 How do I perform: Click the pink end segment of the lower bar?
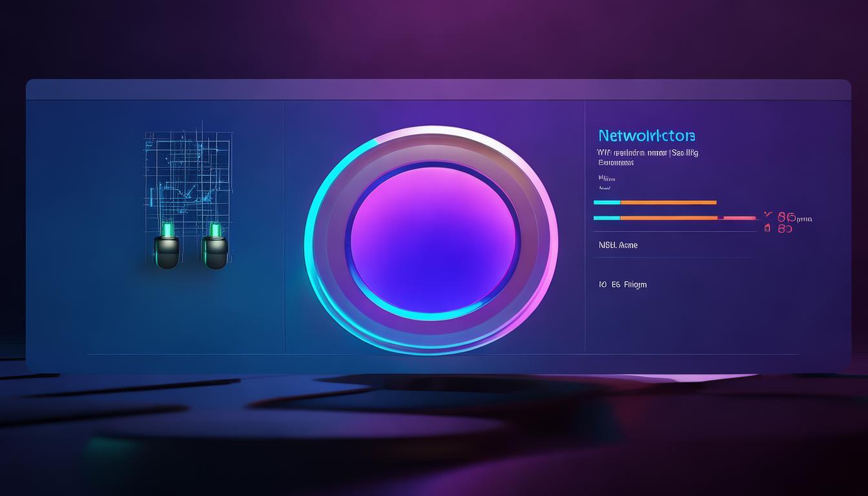738,218
